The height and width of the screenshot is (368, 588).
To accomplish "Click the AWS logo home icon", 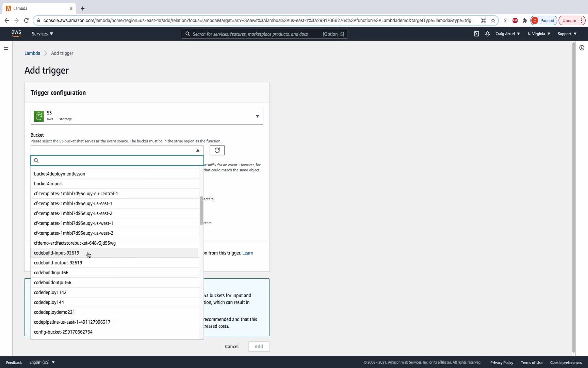I will (x=16, y=33).
